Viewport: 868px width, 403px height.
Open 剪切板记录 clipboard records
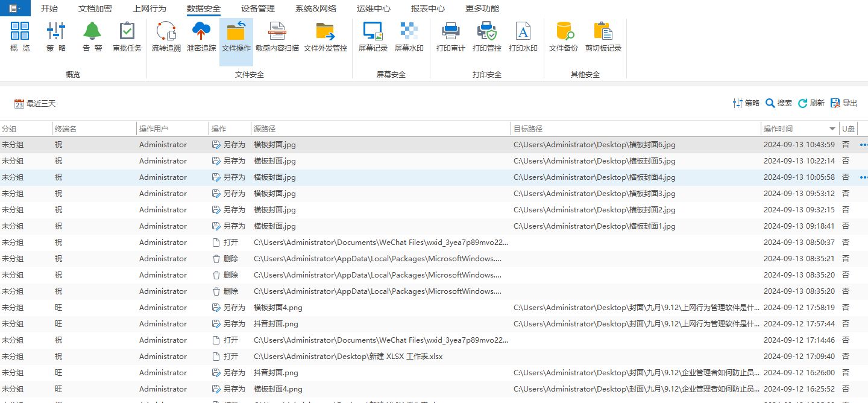tap(603, 37)
